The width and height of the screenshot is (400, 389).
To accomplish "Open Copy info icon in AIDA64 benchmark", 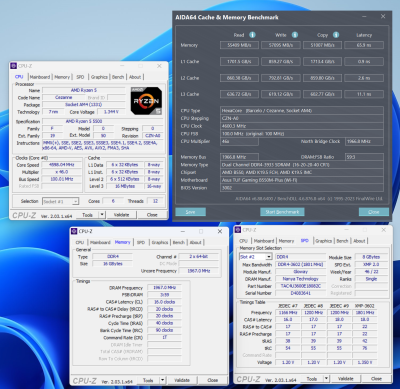I will coord(336,35).
